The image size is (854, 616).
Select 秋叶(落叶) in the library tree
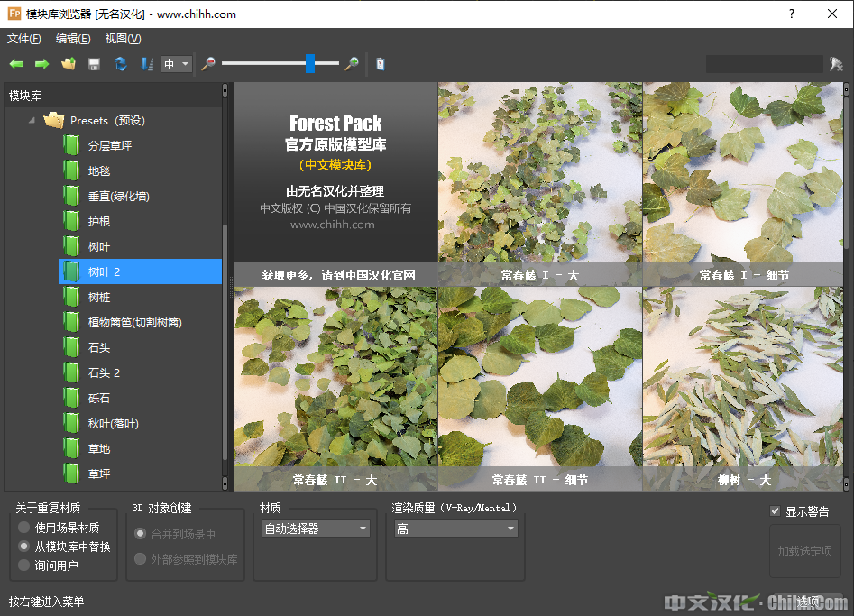pyautogui.click(x=113, y=423)
